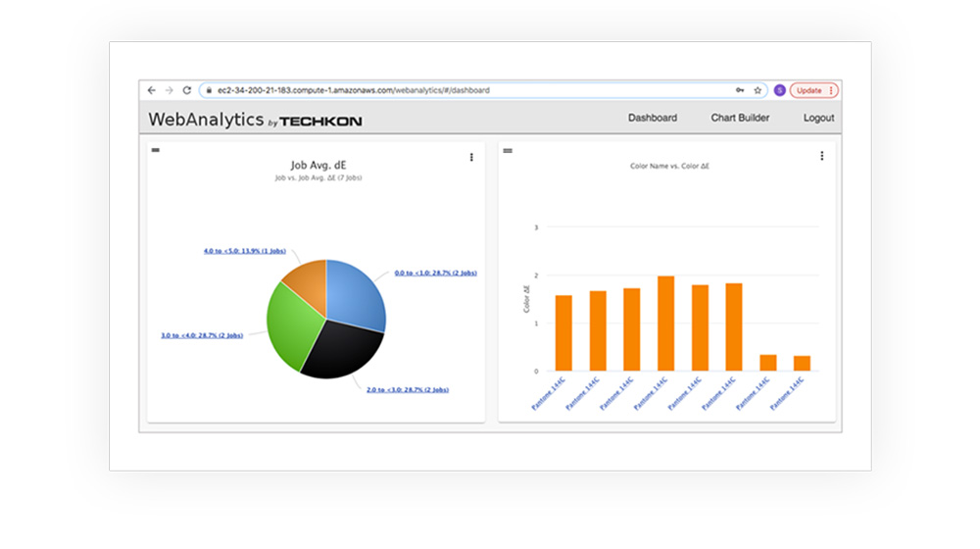
Task: Click the drag handle on the bar chart card
Action: (508, 150)
